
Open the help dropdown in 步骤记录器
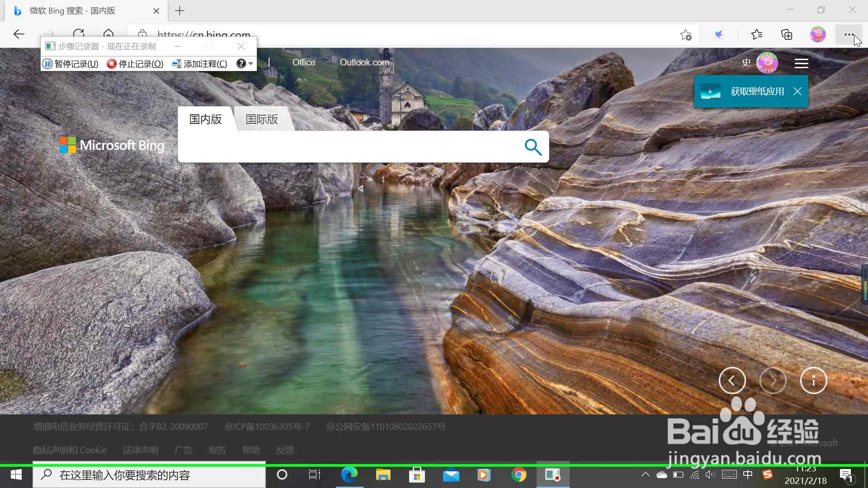pos(244,64)
